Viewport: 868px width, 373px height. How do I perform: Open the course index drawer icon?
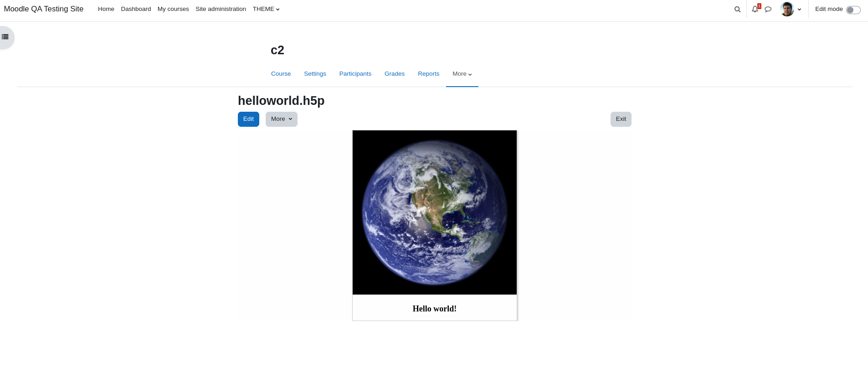pyautogui.click(x=5, y=37)
